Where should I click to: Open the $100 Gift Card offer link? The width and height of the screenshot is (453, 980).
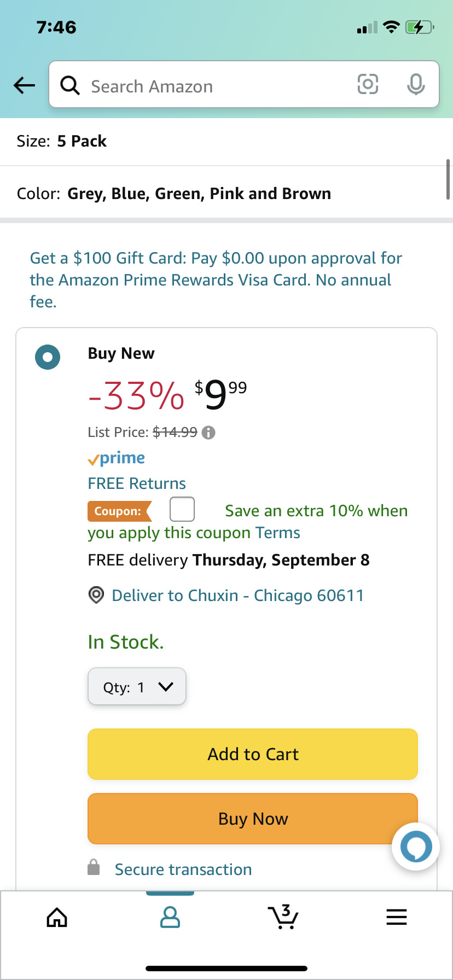pyautogui.click(x=216, y=279)
